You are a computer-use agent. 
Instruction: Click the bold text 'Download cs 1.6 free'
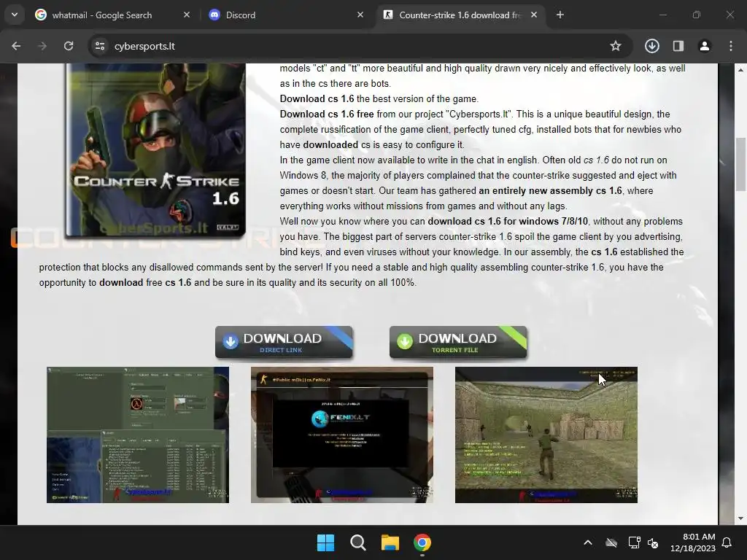coord(327,114)
